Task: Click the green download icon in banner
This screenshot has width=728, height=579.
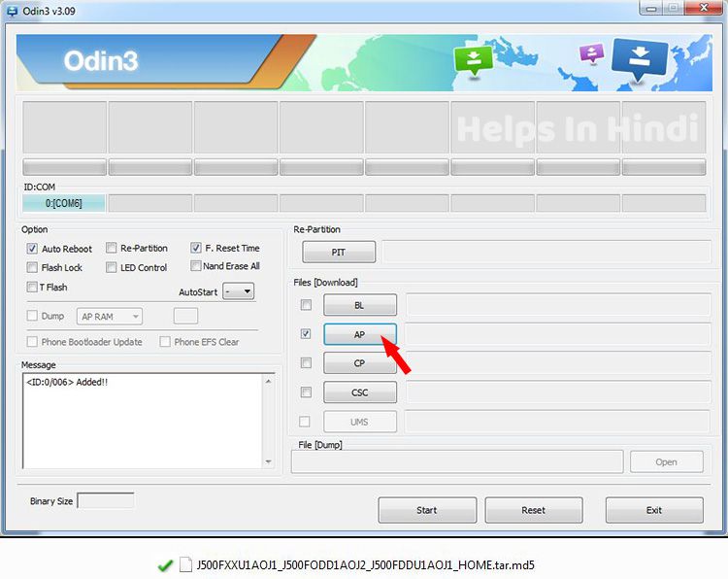Action: [473, 60]
